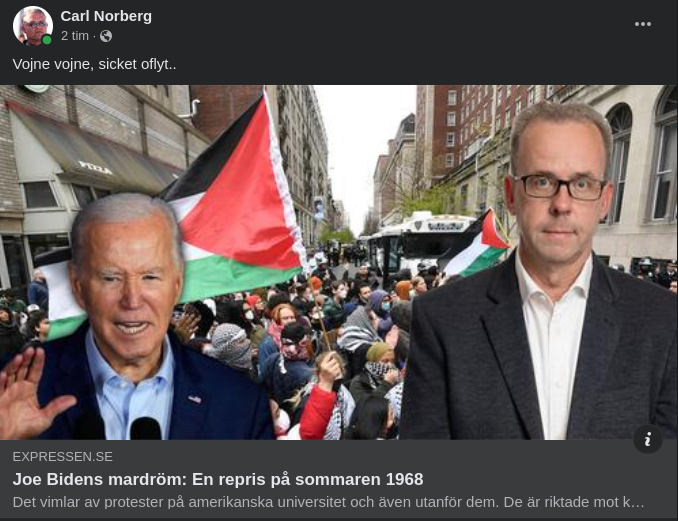Image resolution: width=678 pixels, height=521 pixels.
Task: Click the info icon on link preview
Action: (x=647, y=439)
